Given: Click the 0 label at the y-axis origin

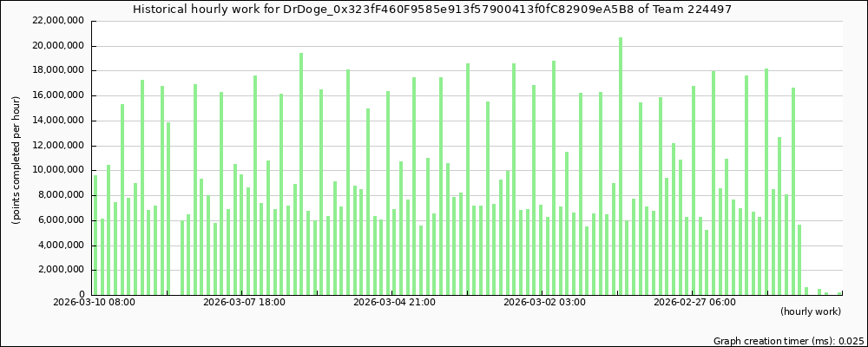Looking at the screenshot, I should click(x=81, y=295).
